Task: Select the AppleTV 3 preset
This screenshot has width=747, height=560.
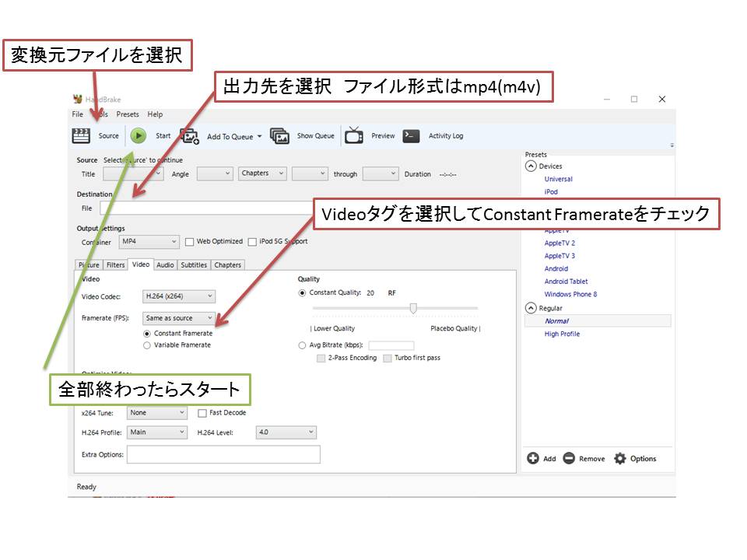Action: (x=559, y=256)
